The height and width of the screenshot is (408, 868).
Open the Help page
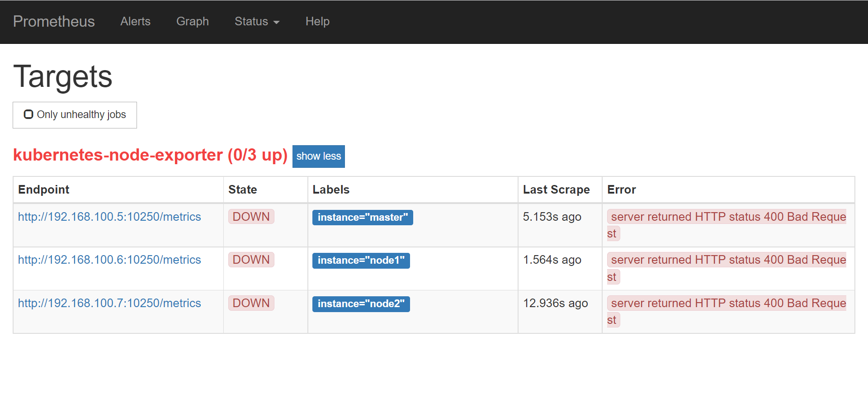(317, 21)
